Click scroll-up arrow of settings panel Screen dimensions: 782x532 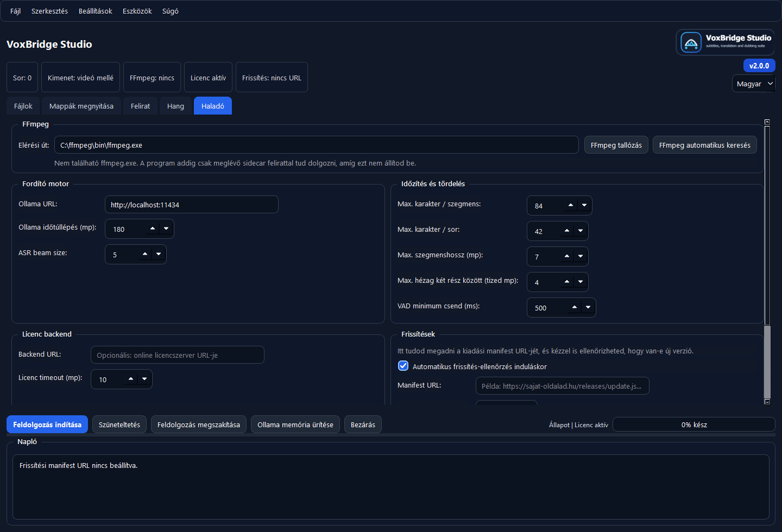767,122
